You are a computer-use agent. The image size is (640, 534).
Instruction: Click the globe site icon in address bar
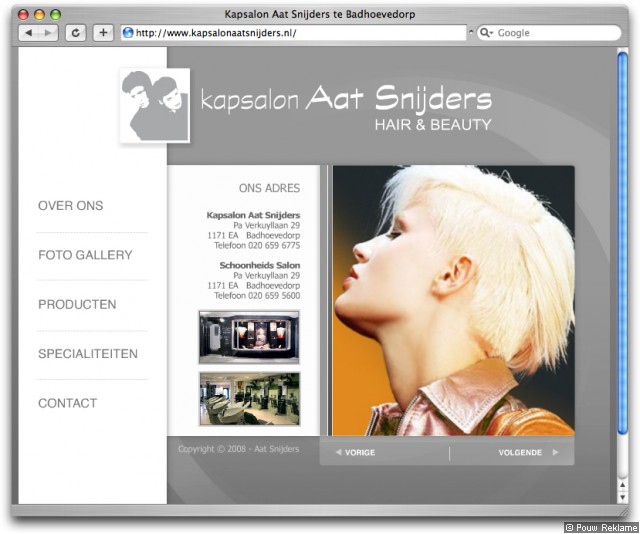[x=128, y=33]
